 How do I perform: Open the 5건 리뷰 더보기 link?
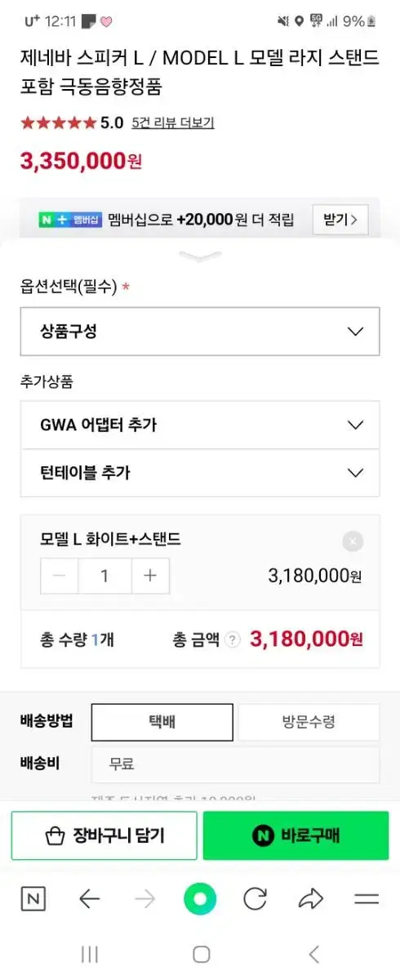coord(173,123)
